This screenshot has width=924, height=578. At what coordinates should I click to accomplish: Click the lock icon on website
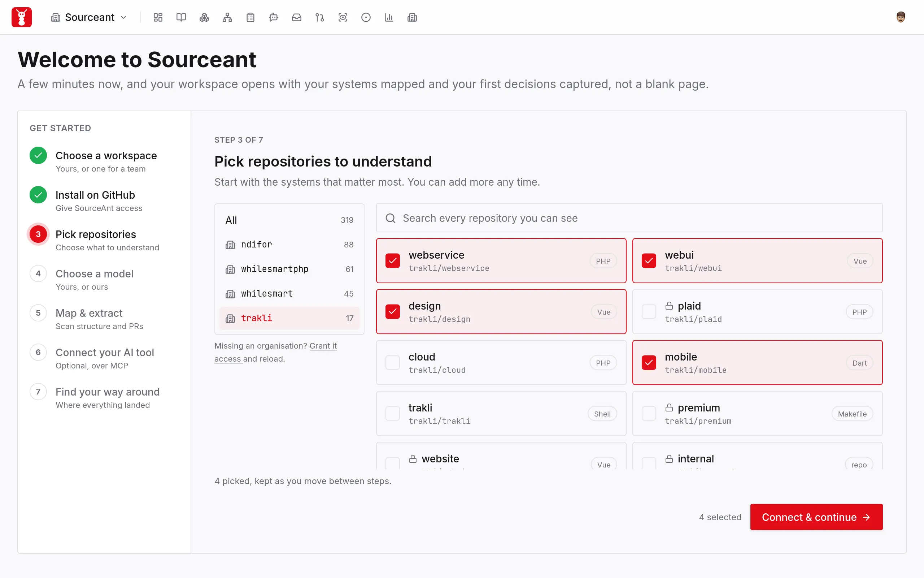413,458
